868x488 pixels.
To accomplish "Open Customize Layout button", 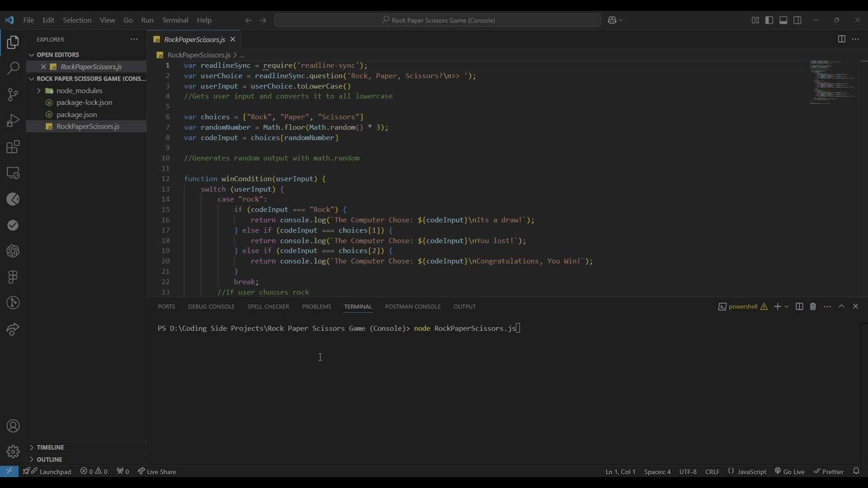I will pyautogui.click(x=755, y=20).
